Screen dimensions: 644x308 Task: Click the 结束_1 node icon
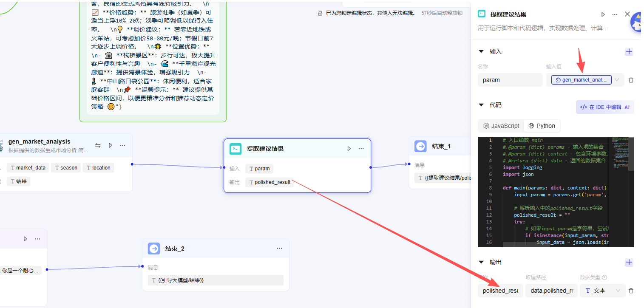point(420,146)
